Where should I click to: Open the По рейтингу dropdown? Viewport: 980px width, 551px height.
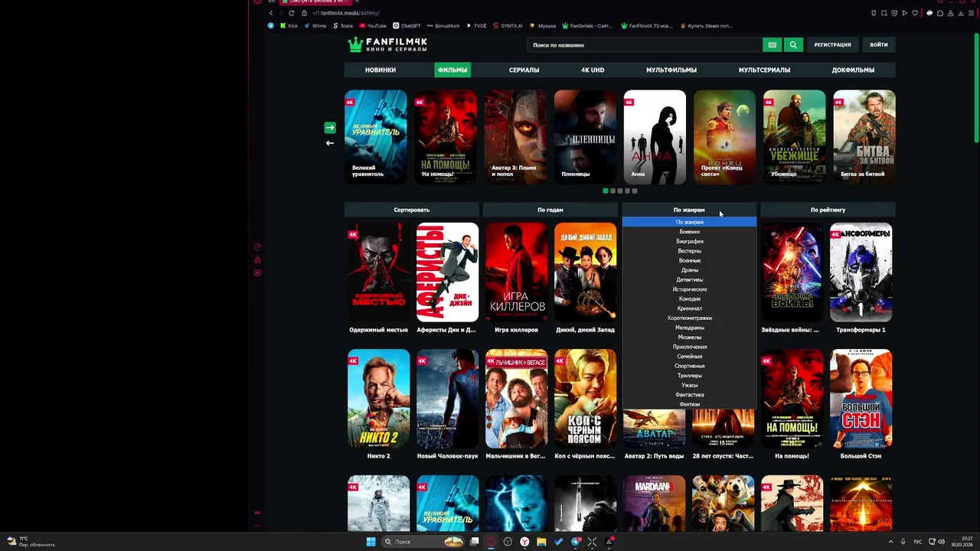coord(828,210)
